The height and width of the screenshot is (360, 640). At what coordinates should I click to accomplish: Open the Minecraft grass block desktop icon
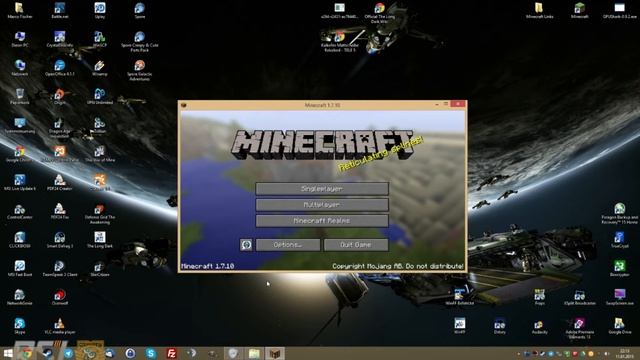click(580, 11)
